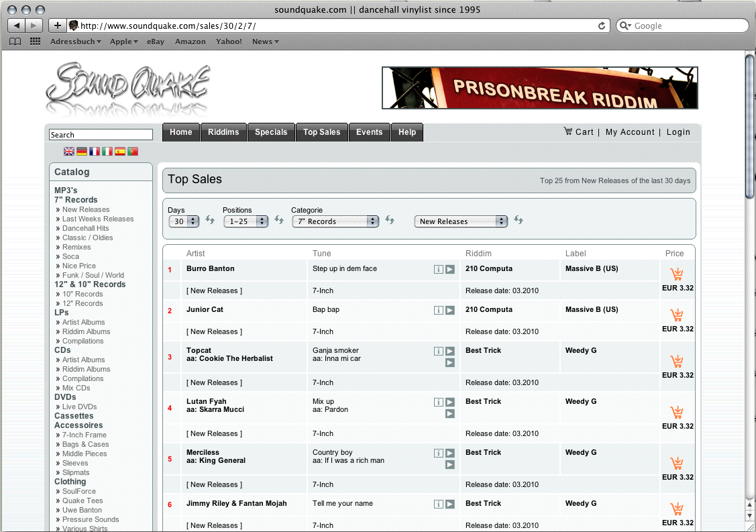Click the Prisonbreak Riddim banner
Image resolution: width=756 pixels, height=532 pixels.
click(x=539, y=88)
